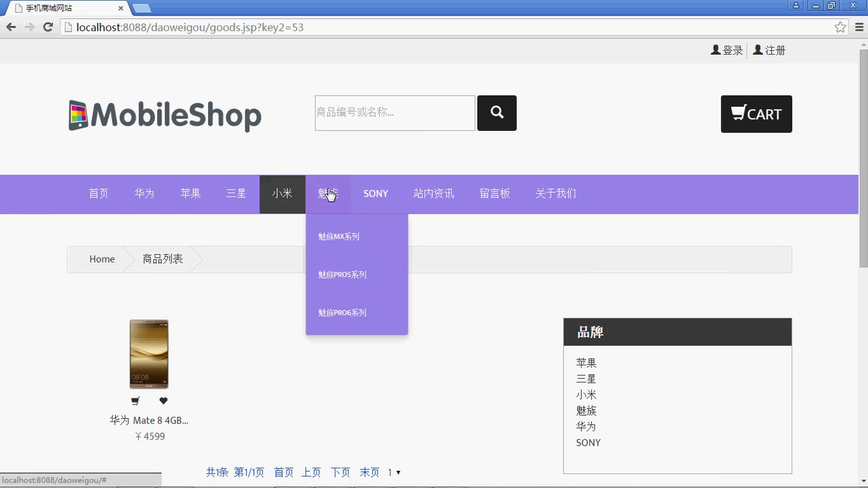
Task: Select 苹果 in the 品牌 sidebar
Action: pos(587,363)
